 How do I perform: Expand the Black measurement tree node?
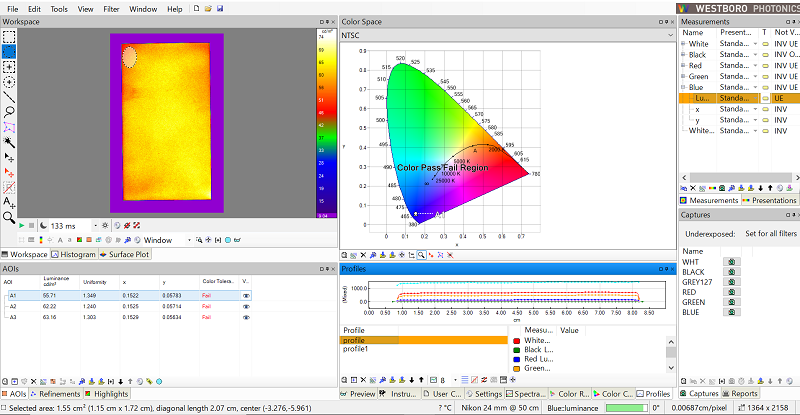683,55
